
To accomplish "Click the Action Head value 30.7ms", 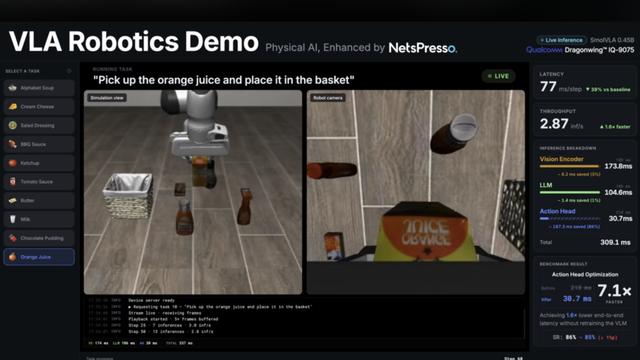I will [x=620, y=218].
